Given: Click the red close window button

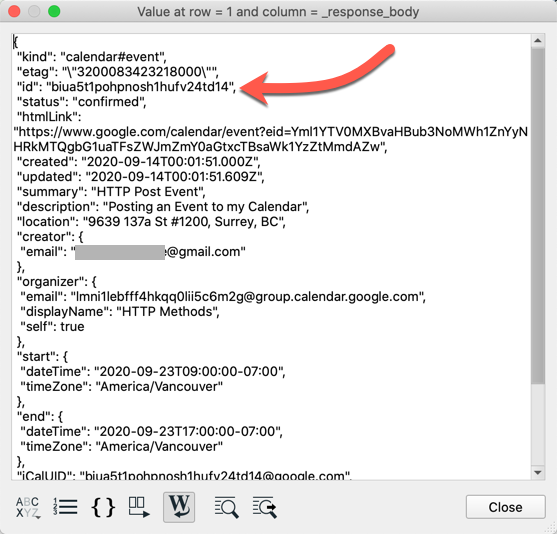Looking at the screenshot, I should click(14, 11).
